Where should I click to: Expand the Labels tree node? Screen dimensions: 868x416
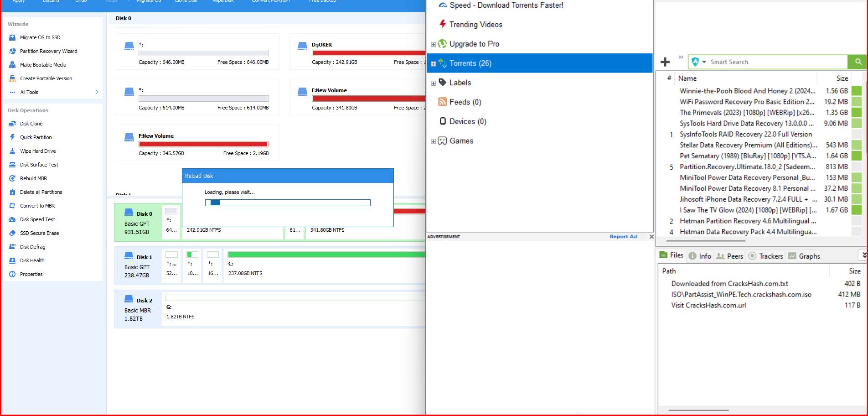(433, 83)
